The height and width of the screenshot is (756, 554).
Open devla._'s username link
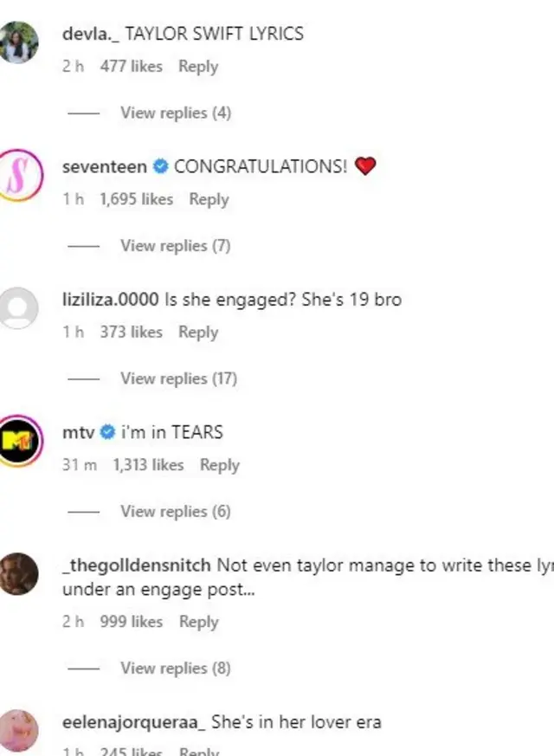pos(91,33)
